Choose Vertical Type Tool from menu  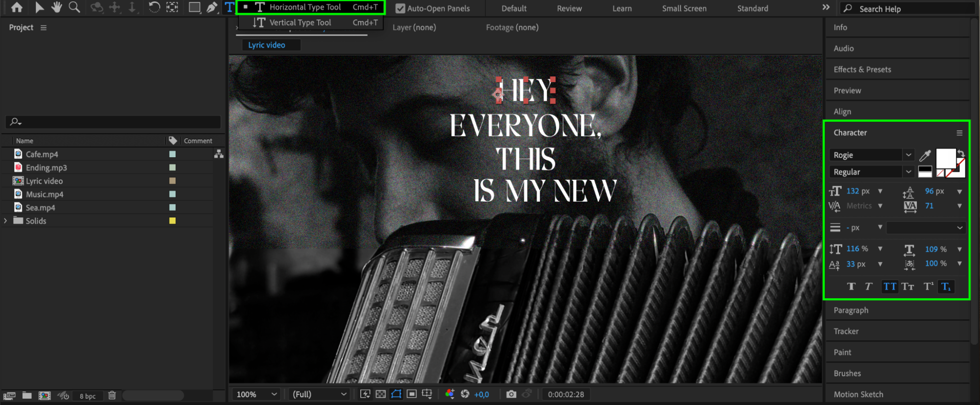click(311, 23)
